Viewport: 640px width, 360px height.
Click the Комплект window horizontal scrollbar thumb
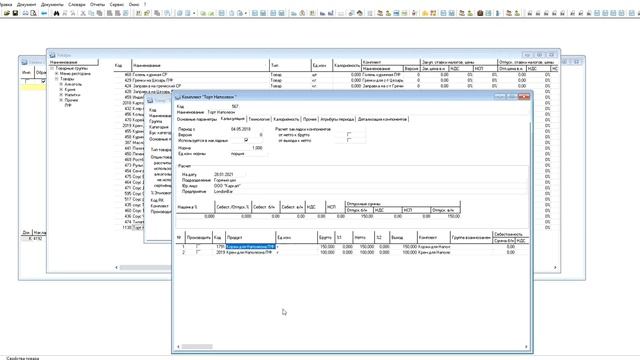(197, 347)
